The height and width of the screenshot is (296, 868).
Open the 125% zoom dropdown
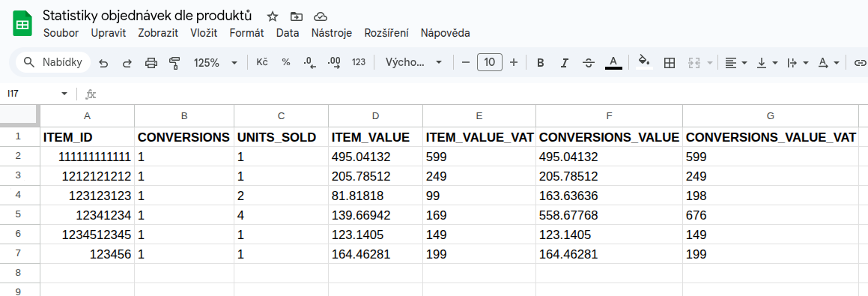click(x=216, y=63)
